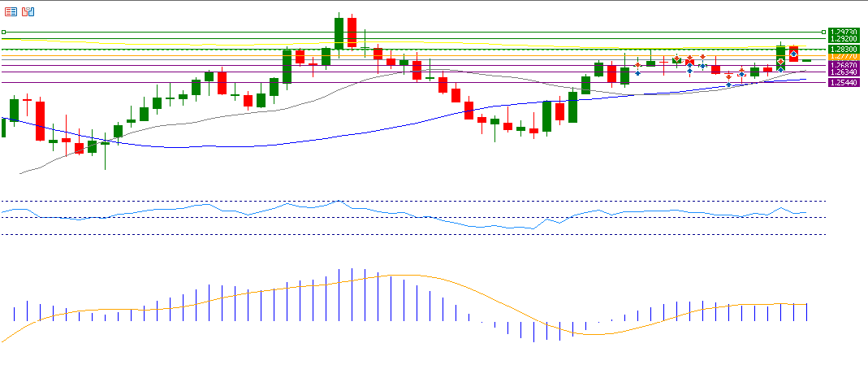Click the rightmost MACD histogram bar
Image resolution: width=868 pixels, height=365 pixels.
(807, 311)
